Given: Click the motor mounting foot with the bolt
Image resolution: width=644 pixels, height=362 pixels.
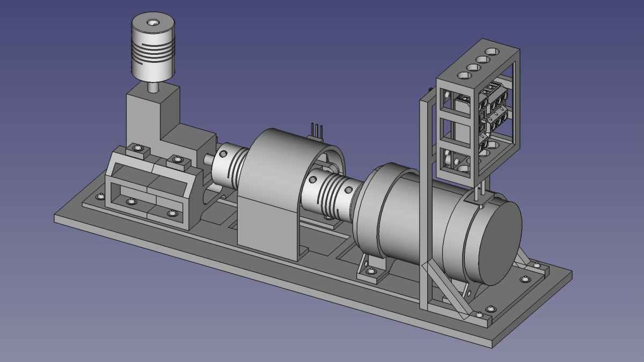Looking at the screenshot, I should coord(370,271).
